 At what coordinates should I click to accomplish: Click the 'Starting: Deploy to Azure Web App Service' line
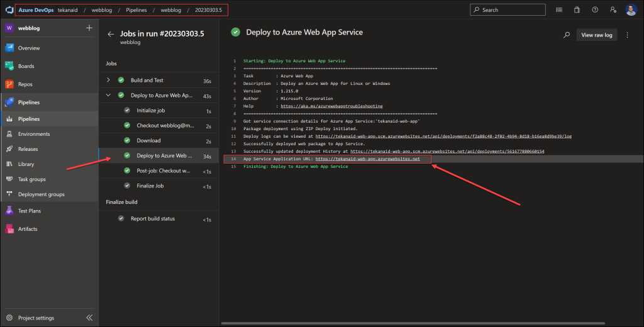tap(294, 61)
